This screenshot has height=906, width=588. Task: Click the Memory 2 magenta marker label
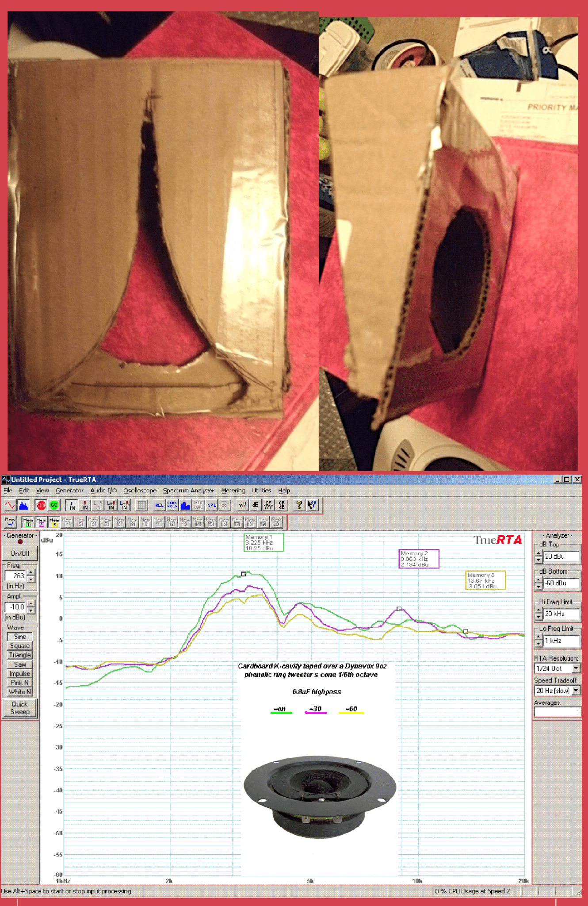[x=419, y=559]
